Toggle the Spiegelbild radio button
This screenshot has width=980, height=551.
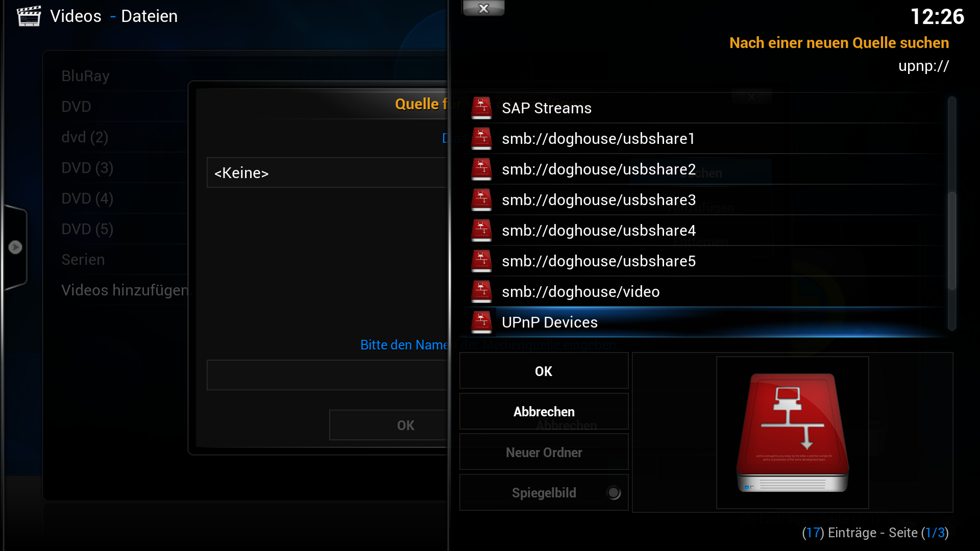[614, 493]
